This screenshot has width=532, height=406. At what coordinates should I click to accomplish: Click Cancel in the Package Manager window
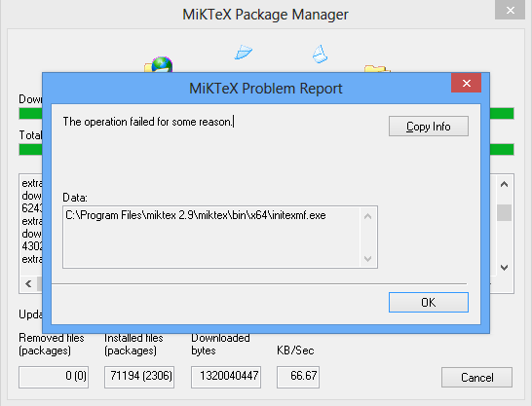coord(476,377)
